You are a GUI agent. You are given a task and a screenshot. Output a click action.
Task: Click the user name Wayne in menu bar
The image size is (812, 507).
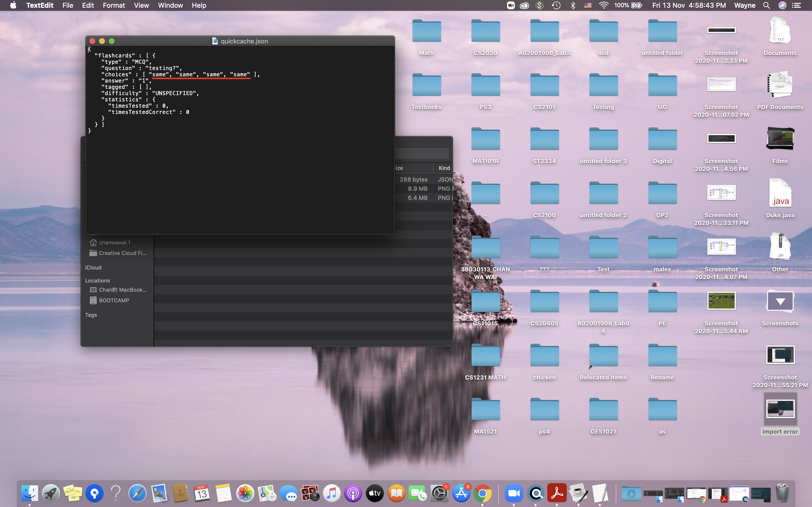[x=745, y=5]
